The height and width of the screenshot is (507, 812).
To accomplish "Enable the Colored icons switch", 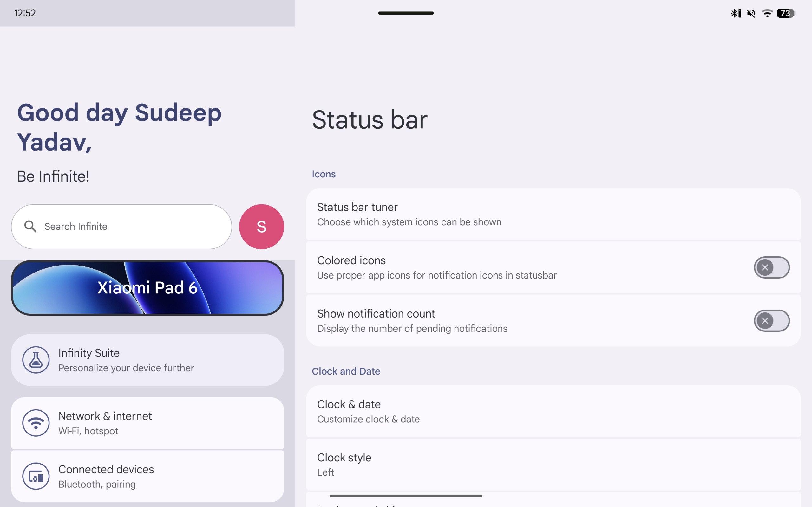I will [771, 267].
